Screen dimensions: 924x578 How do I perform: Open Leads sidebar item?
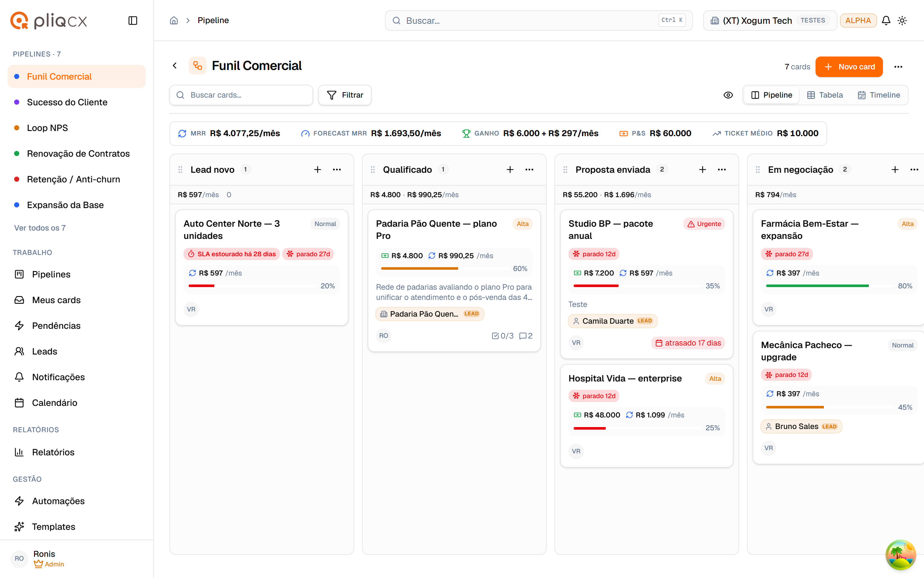76,351
